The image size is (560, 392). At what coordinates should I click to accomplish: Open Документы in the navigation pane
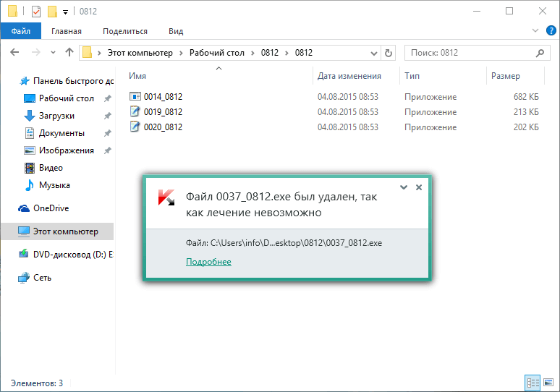pos(54,133)
